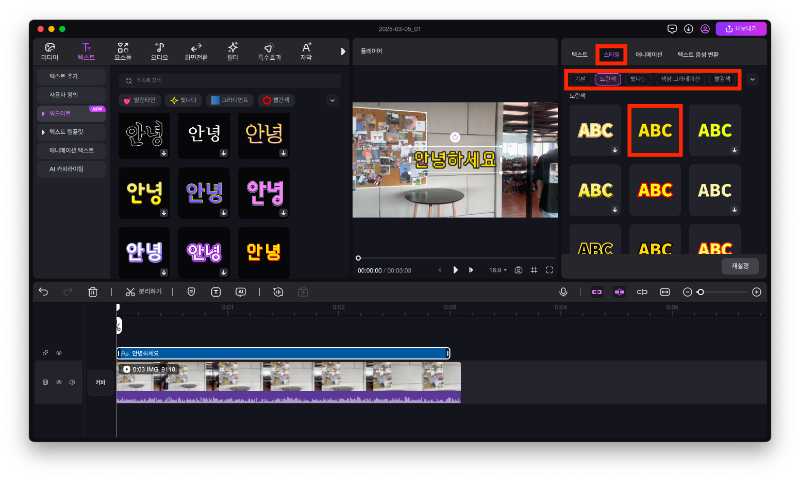800x480 pixels.
Task: Select the scissors split tool
Action: tap(130, 292)
